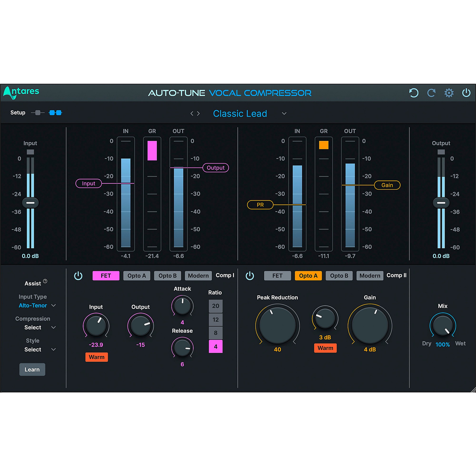Screen dimensions: 476x476
Task: Toggle Comp II power button
Action: (x=250, y=276)
